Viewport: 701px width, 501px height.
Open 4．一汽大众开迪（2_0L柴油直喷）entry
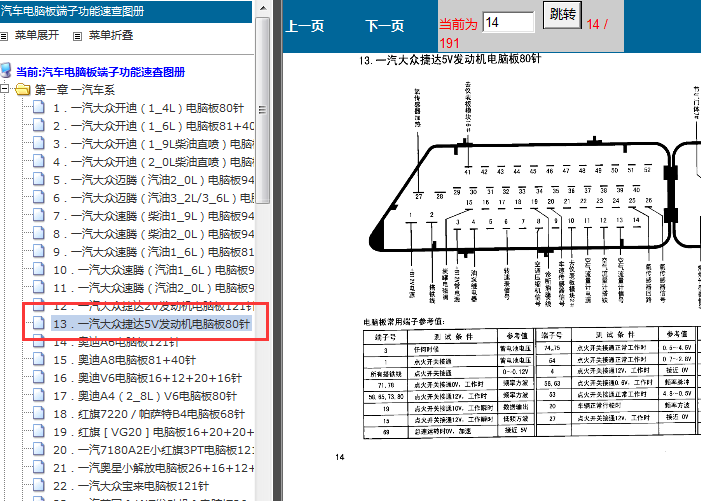[153, 162]
